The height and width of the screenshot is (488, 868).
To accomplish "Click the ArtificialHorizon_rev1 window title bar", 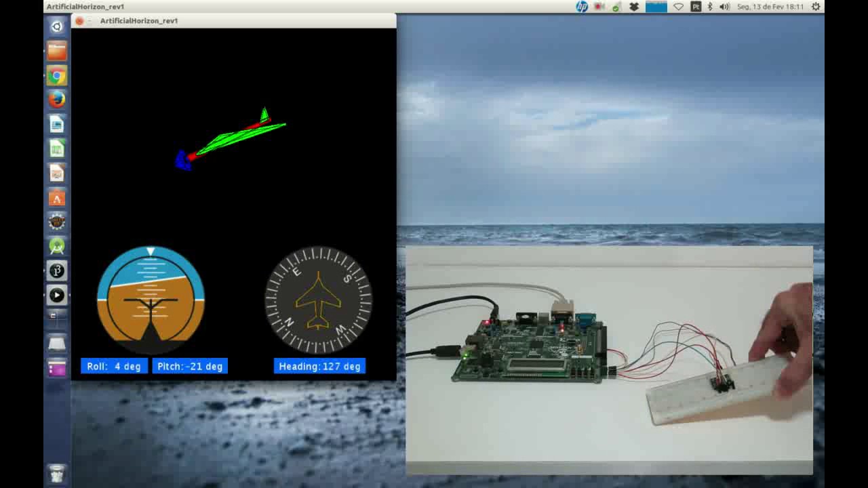I will [x=233, y=21].
